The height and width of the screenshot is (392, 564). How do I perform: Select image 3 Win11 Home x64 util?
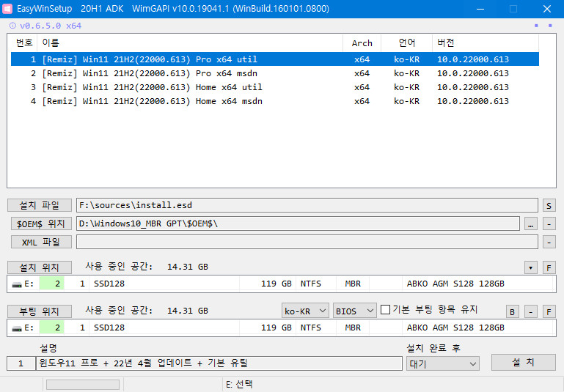[275, 87]
